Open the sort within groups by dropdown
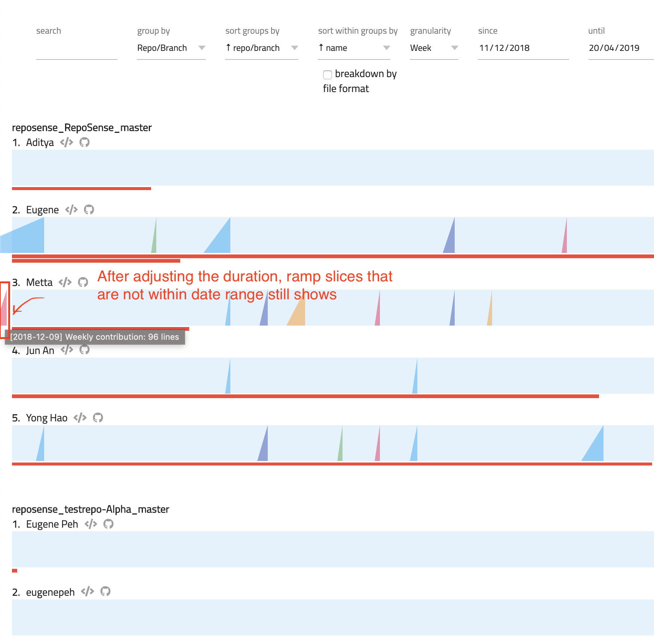The width and height of the screenshot is (654, 644). (354, 48)
